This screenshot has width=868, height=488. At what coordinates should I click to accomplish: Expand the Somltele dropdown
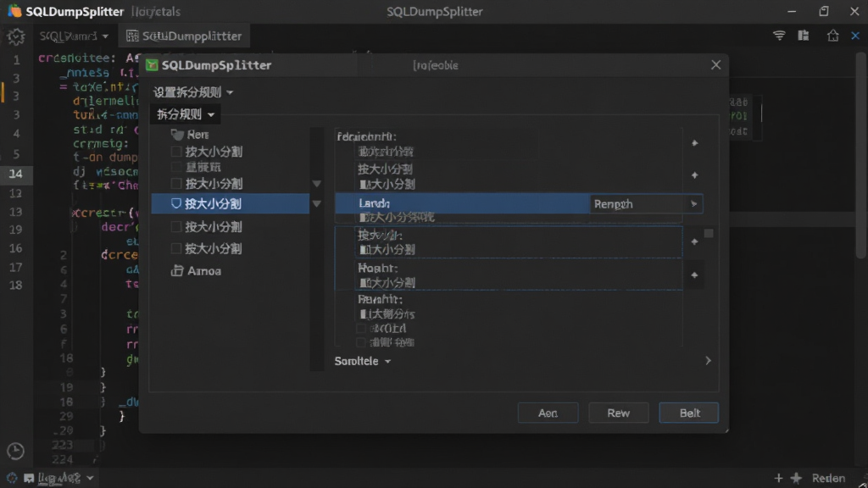pos(363,361)
